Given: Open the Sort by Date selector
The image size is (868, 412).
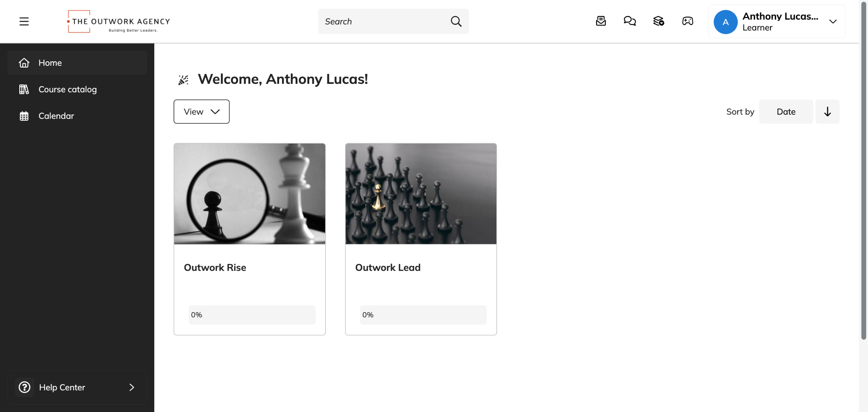Looking at the screenshot, I should (x=786, y=112).
